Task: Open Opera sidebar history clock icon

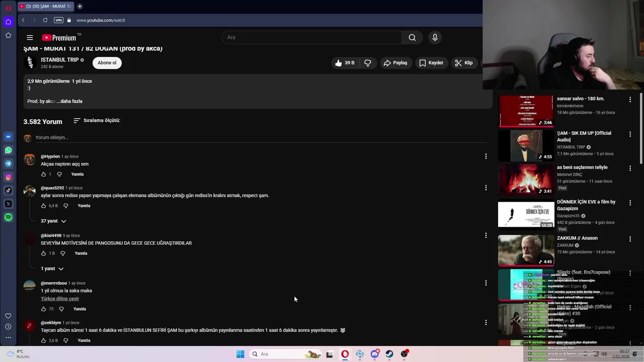Action: (x=8, y=327)
